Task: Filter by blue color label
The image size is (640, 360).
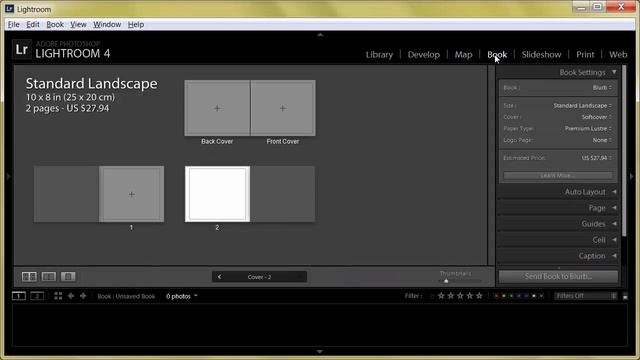Action: 519,296
